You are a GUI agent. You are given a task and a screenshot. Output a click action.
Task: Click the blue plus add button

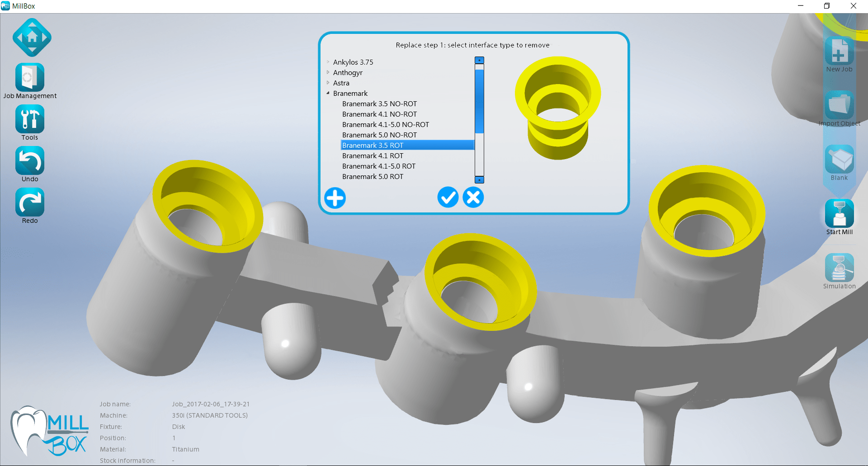335,198
